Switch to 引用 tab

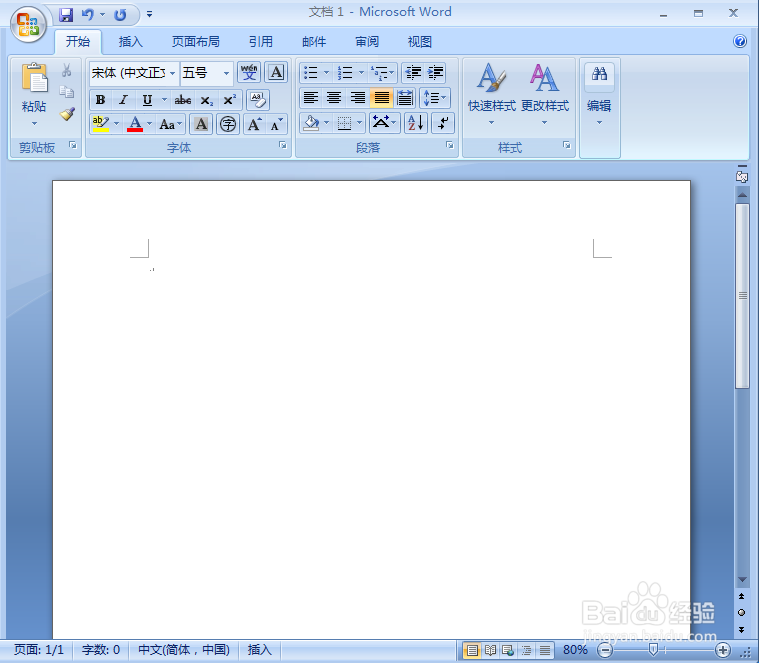260,42
